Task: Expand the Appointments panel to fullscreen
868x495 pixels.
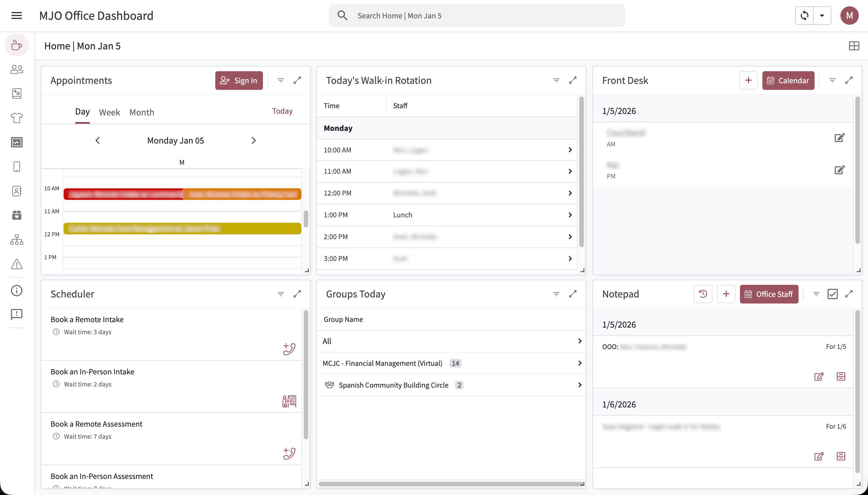Action: tap(297, 81)
